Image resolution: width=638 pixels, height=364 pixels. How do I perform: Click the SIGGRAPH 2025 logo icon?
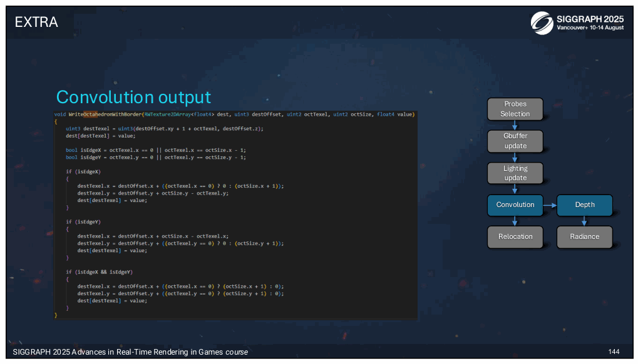[x=542, y=23]
